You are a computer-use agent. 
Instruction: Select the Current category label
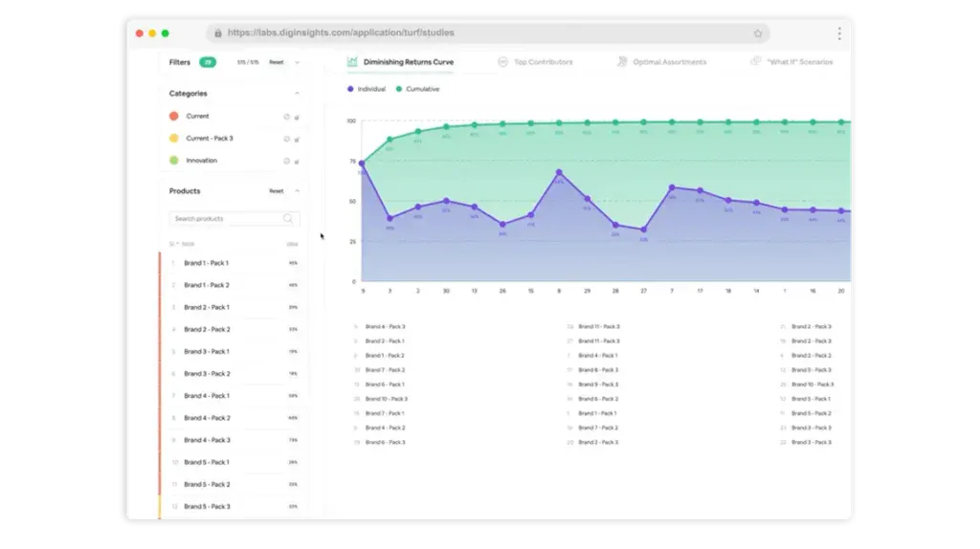coord(197,116)
